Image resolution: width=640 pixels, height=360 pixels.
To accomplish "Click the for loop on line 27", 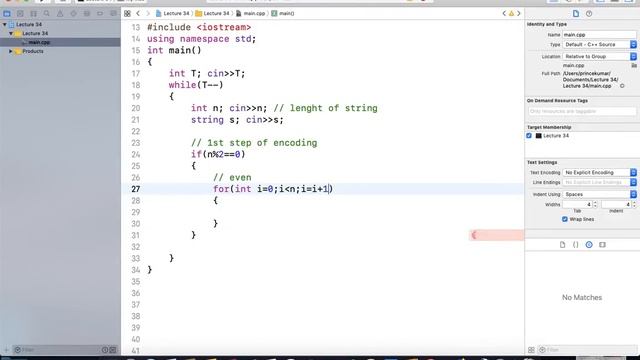I will click(273, 189).
